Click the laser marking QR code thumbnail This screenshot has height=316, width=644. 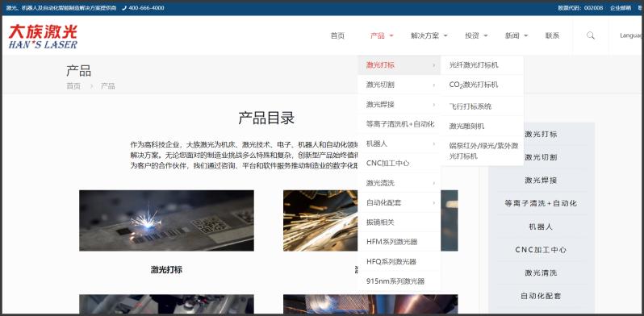tap(166, 220)
